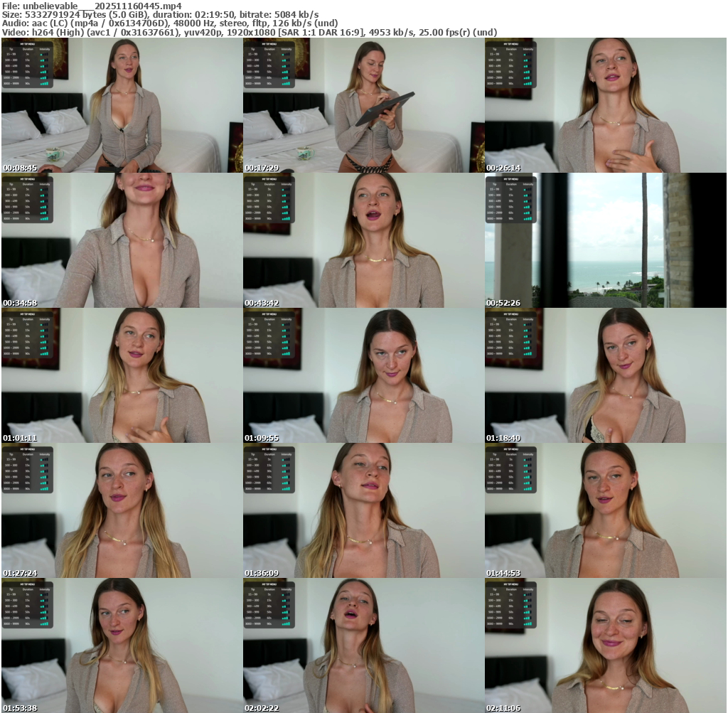Image resolution: width=728 pixels, height=713 pixels.
Task: Click the timestamp label 00:52:26
Action: (x=503, y=303)
